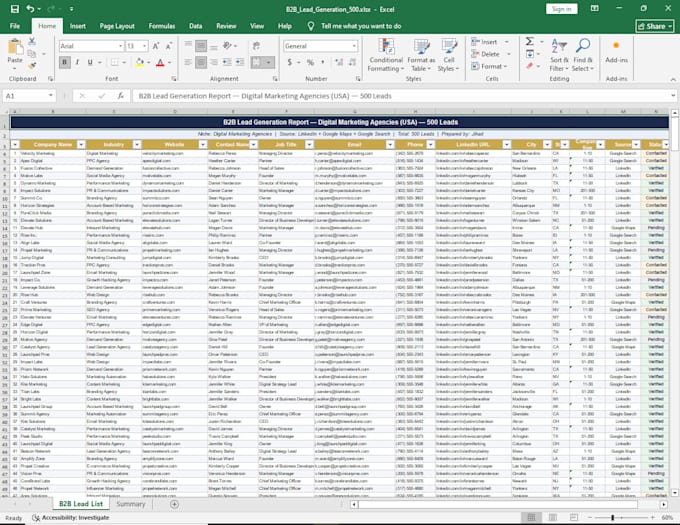This screenshot has width=680, height=525.
Task: Click the Fill down icon
Action: (x=530, y=54)
